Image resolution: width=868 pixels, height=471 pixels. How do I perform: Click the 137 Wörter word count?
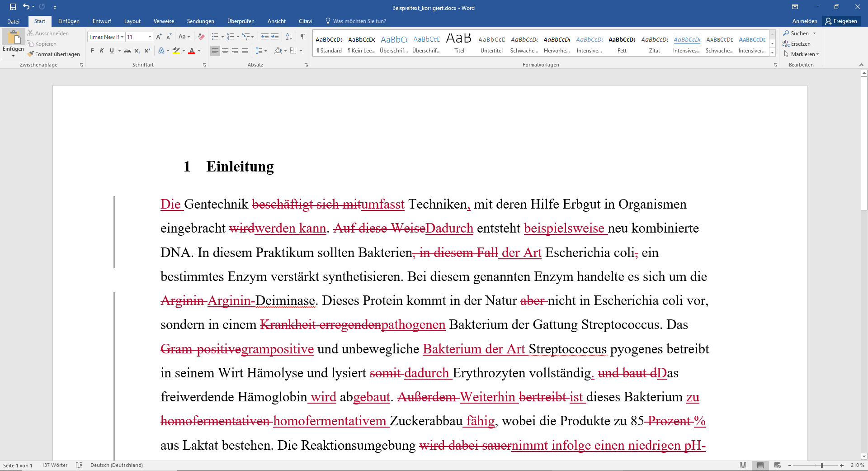(x=54, y=465)
